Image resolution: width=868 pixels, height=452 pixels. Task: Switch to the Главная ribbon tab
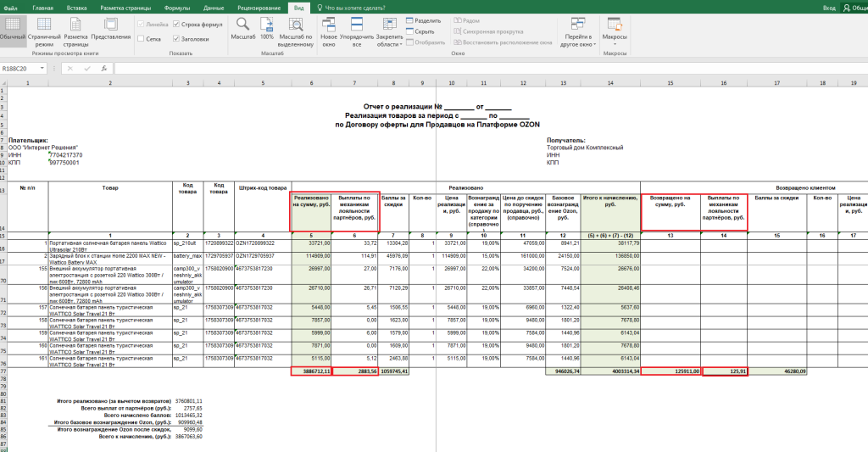[x=42, y=8]
